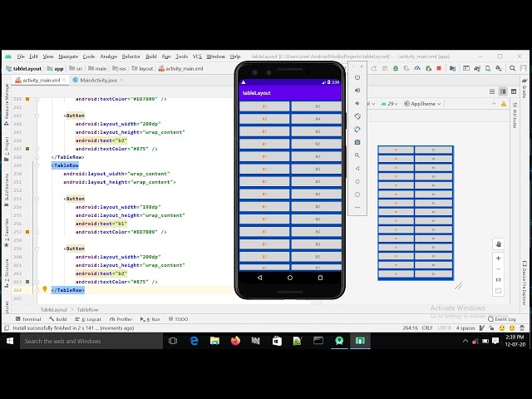Open the API 29 version dropdown
The image size is (532, 399).
pyautogui.click(x=389, y=104)
